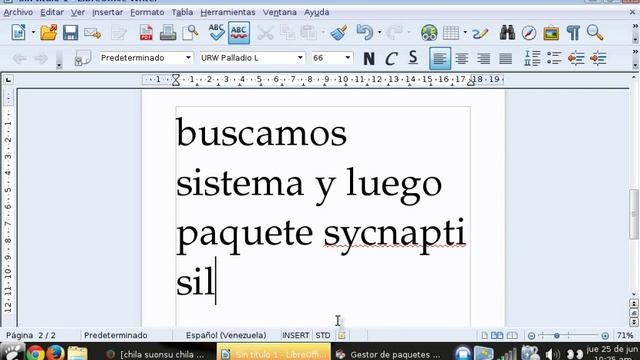Open Google Chrome from the taskbar
The width and height of the screenshot is (640, 360).
[35, 353]
